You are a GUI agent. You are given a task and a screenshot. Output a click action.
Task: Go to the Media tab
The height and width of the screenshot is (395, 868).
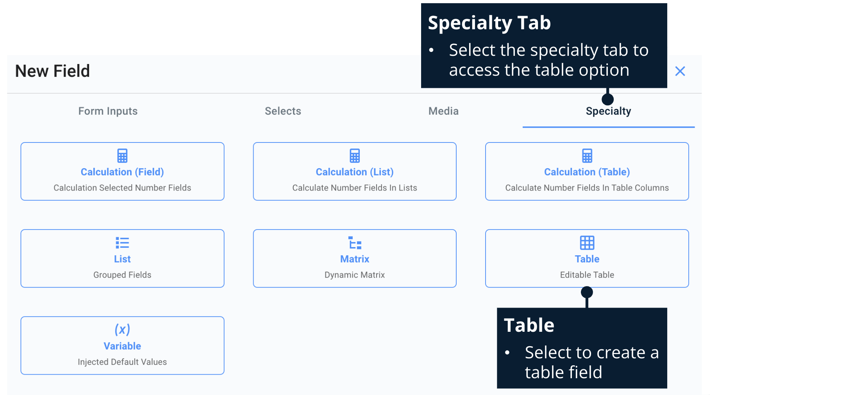(x=443, y=111)
